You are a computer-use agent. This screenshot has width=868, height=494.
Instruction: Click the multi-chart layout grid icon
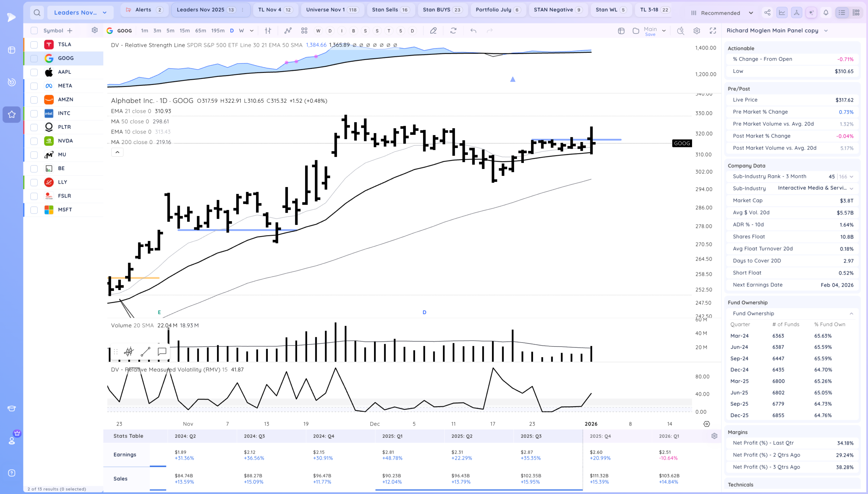point(304,30)
